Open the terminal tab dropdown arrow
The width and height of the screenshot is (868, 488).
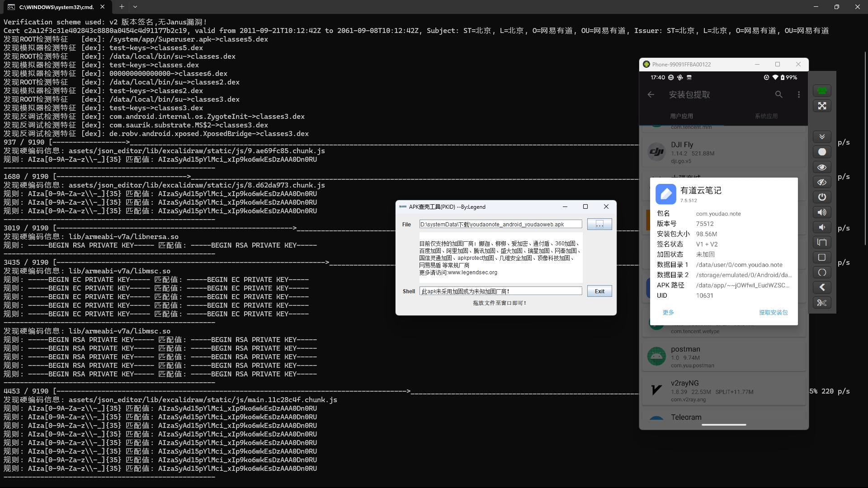(135, 7)
